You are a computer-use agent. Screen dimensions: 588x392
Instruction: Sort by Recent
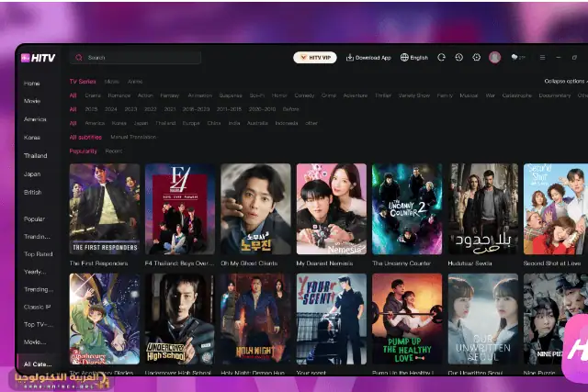(114, 151)
